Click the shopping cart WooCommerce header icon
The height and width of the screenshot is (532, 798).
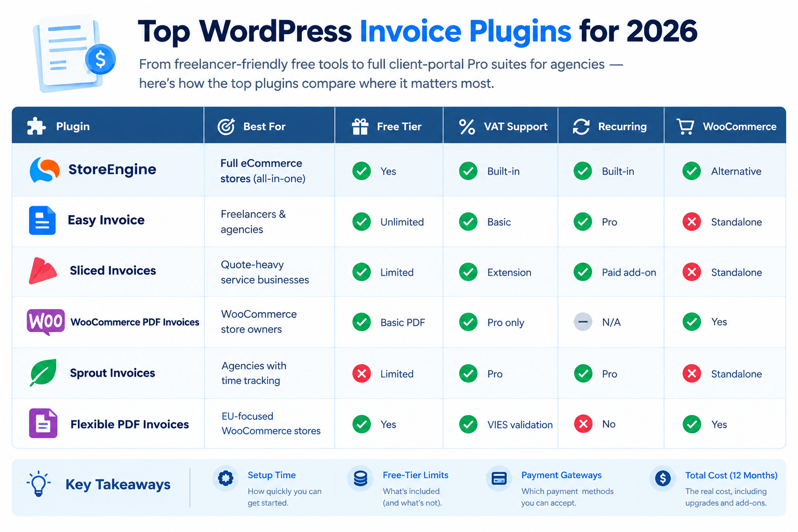[685, 126]
